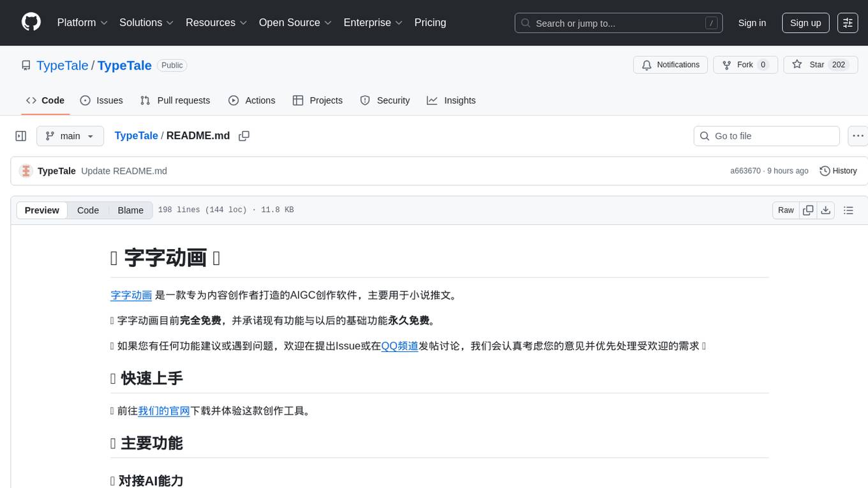The image size is (868, 488).
Task: Open the Actions tab
Action: pos(252,100)
